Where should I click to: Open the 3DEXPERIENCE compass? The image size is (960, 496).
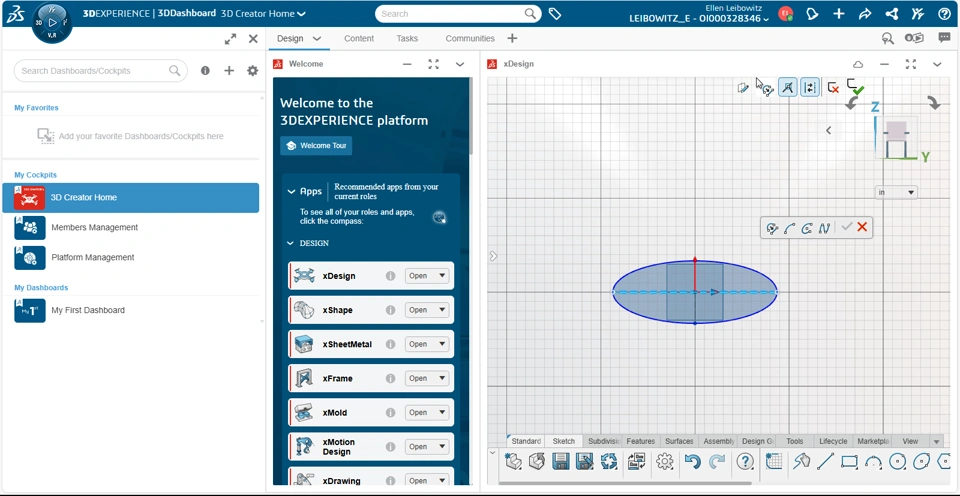(x=51, y=22)
